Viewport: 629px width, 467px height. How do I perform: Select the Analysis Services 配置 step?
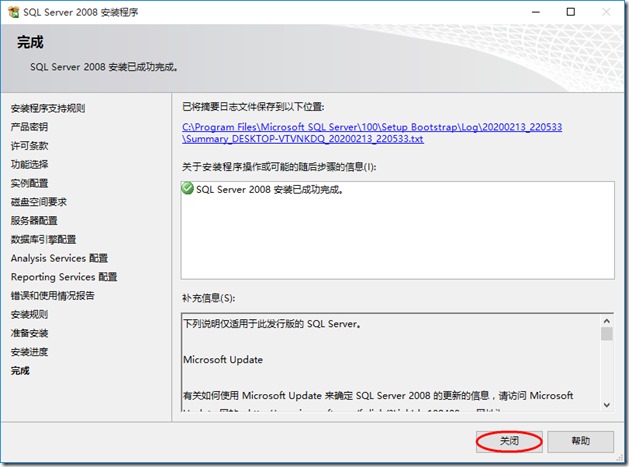click(x=59, y=258)
